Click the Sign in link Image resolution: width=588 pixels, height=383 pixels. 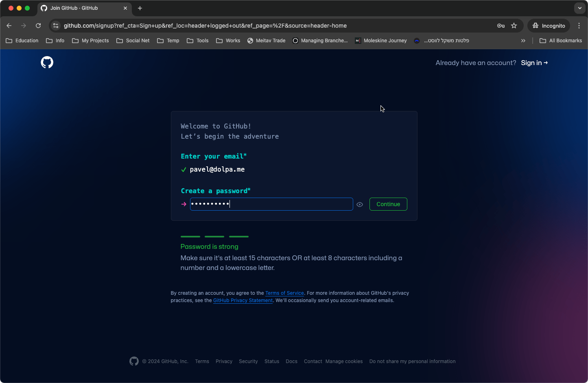click(x=534, y=63)
